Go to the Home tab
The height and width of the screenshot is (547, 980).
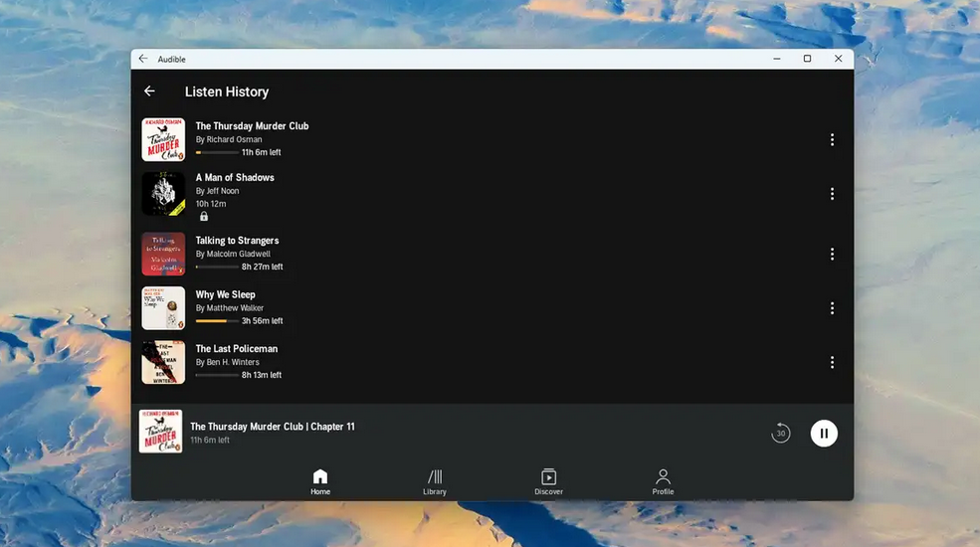coord(320,482)
